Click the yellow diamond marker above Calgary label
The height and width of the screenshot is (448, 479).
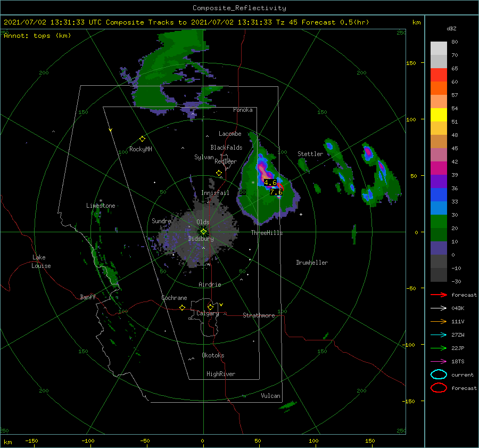click(x=210, y=307)
